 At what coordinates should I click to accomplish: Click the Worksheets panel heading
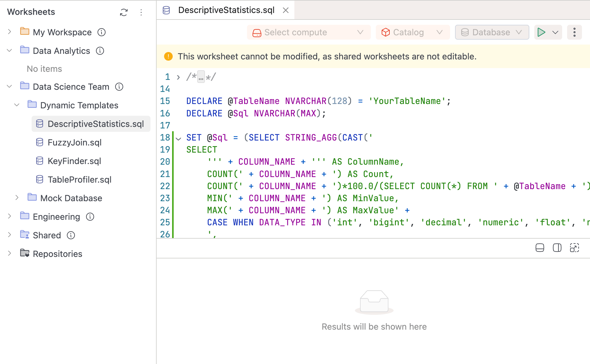pos(31,12)
